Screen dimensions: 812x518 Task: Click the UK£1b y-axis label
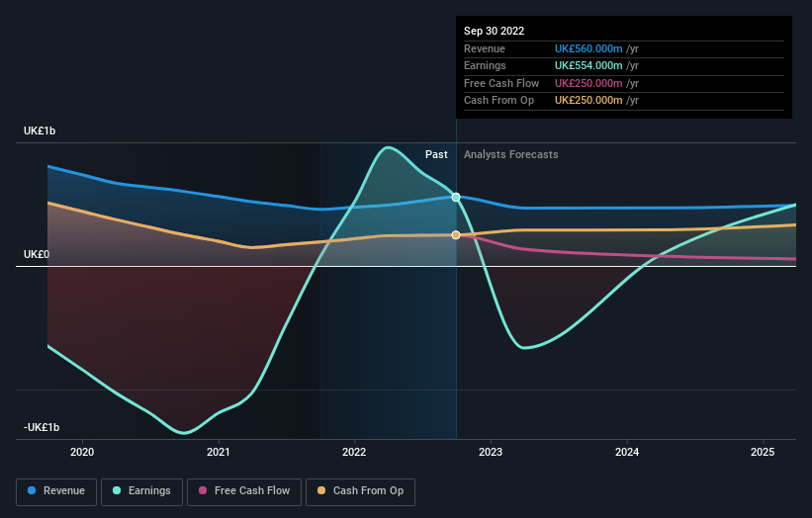pyautogui.click(x=40, y=130)
